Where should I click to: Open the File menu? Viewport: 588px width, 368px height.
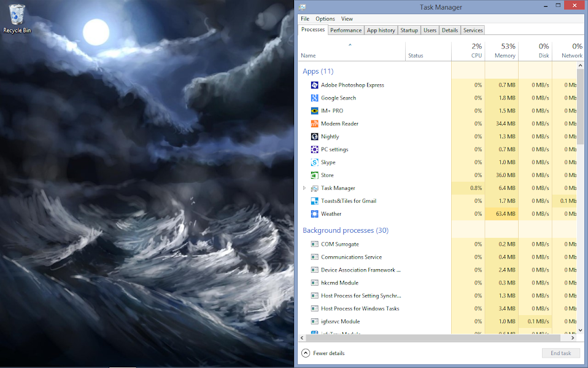305,19
